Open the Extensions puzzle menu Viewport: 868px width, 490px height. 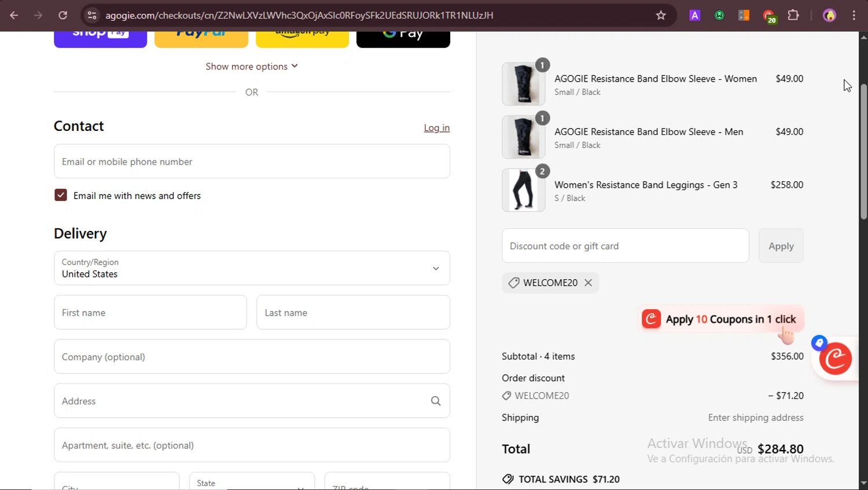[793, 15]
